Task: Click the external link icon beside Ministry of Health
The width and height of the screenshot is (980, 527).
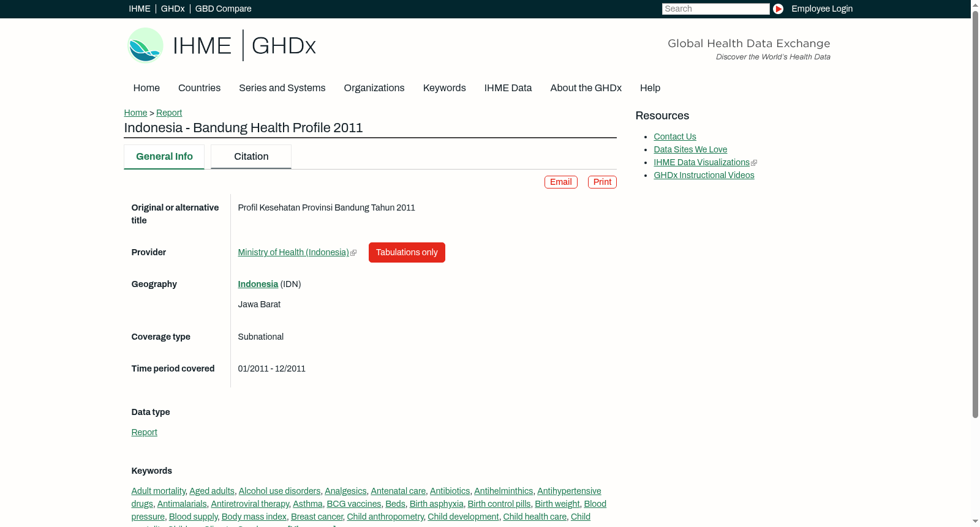Action: [353, 253]
